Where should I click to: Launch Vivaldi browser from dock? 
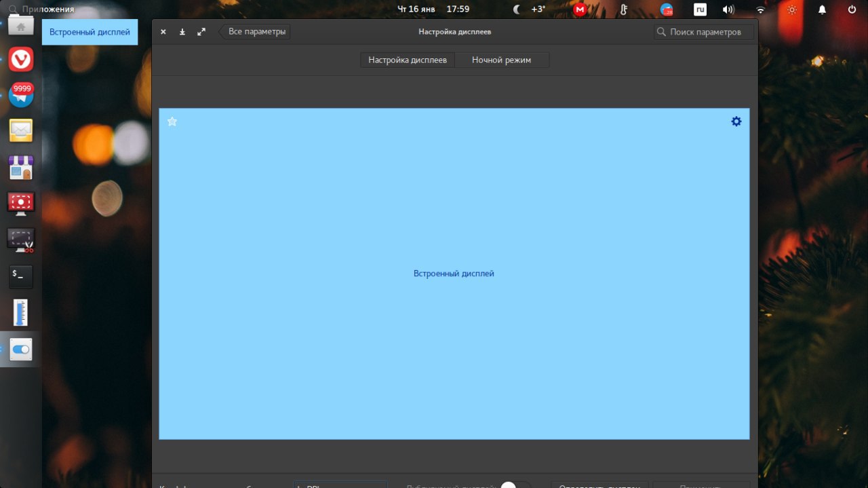pos(21,60)
